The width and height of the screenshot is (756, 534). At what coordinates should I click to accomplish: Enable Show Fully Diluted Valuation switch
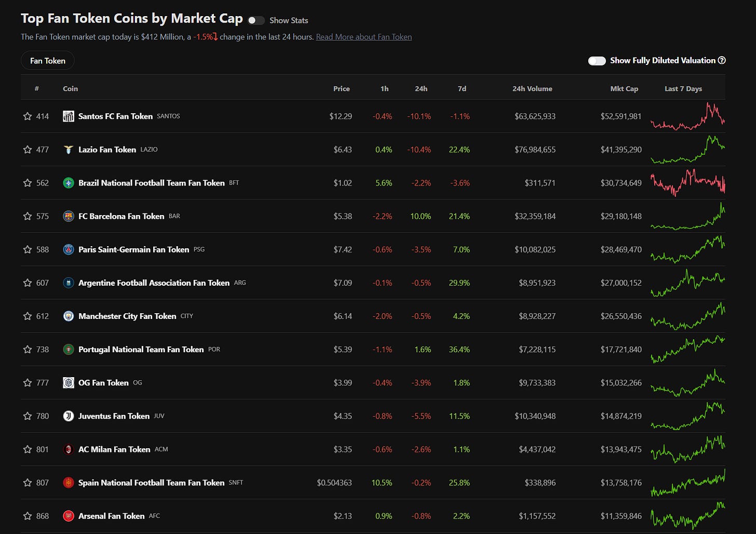[597, 61]
